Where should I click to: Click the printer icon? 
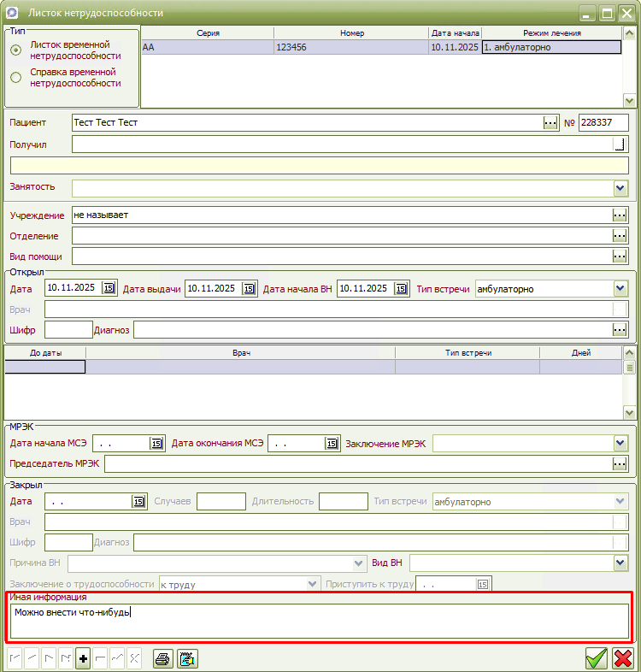coord(162,658)
